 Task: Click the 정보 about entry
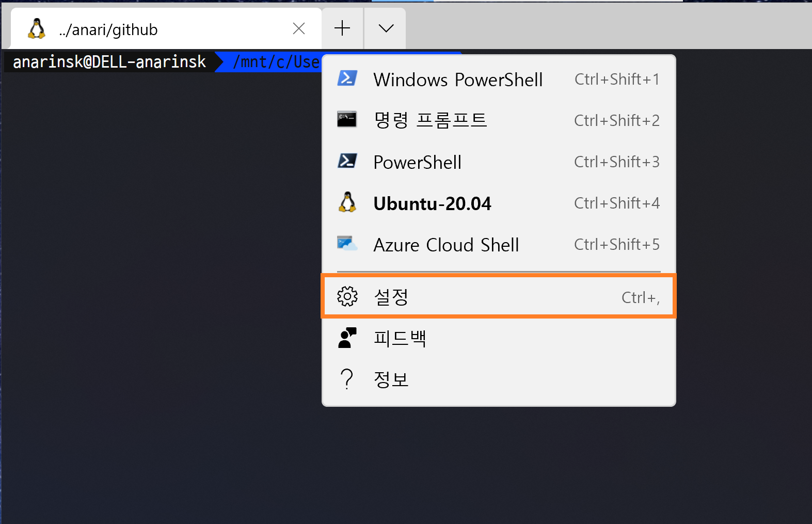coord(499,379)
